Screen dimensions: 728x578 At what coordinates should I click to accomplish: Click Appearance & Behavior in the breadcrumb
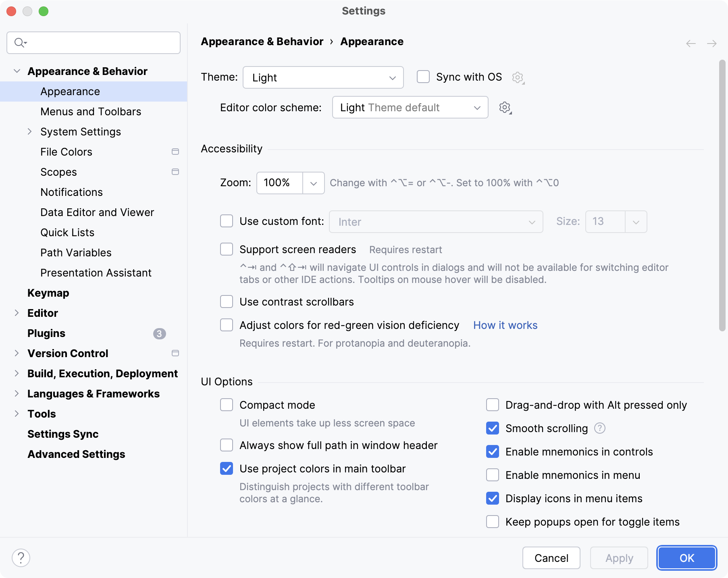262,42
